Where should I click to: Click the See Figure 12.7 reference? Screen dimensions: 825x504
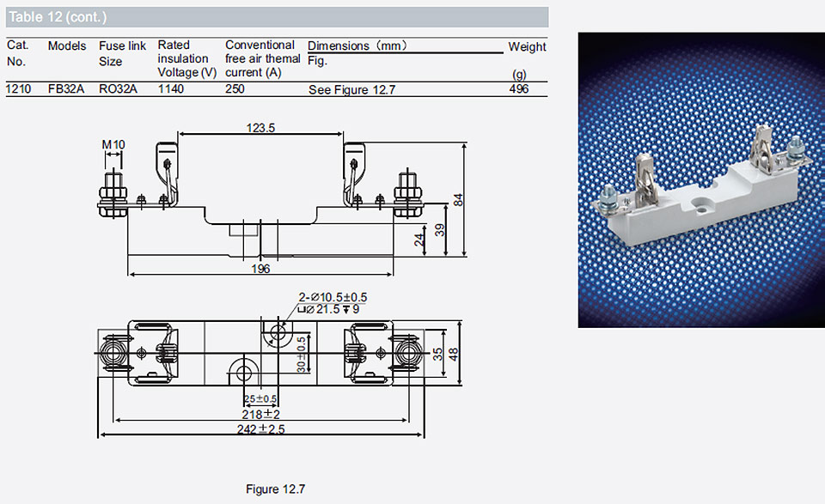pos(351,90)
